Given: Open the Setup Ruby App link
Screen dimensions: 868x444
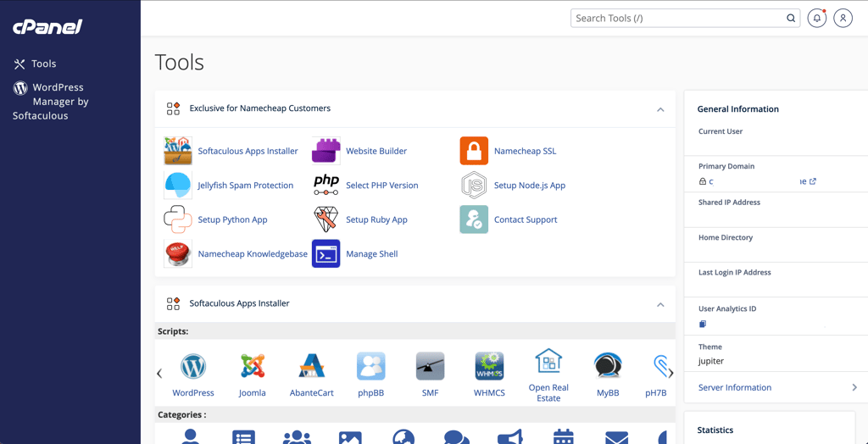Looking at the screenshot, I should pos(376,219).
